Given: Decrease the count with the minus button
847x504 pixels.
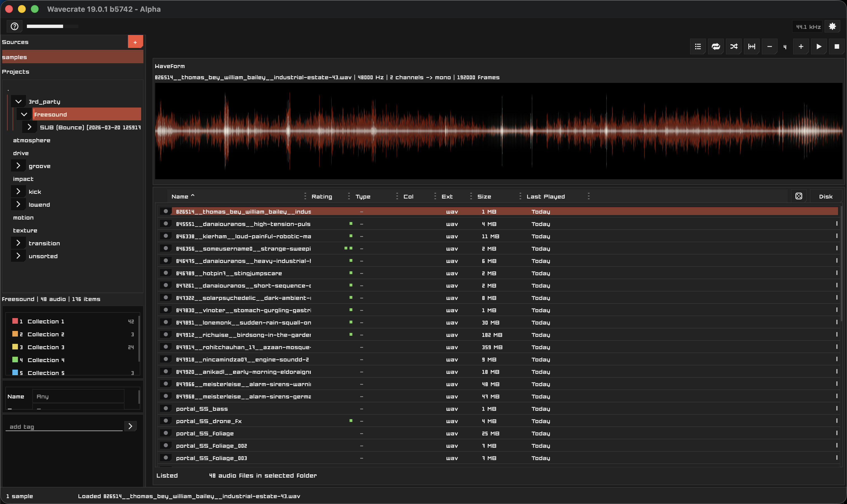Looking at the screenshot, I should [x=769, y=46].
